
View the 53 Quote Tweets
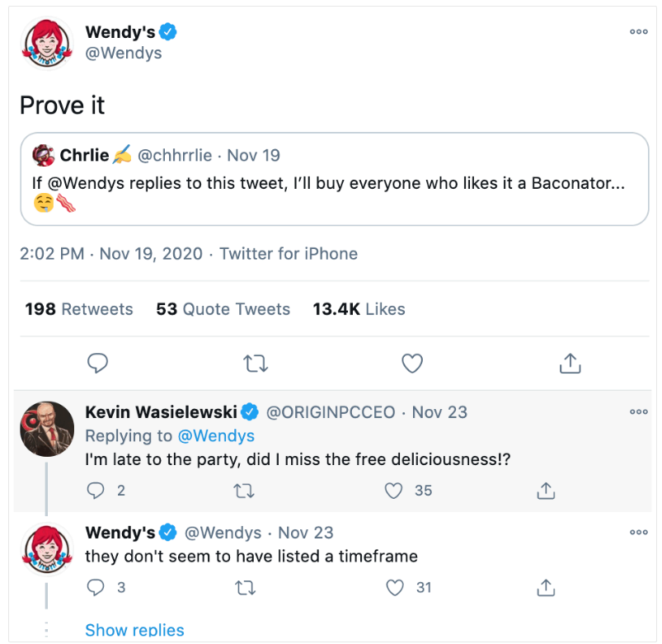click(x=223, y=309)
